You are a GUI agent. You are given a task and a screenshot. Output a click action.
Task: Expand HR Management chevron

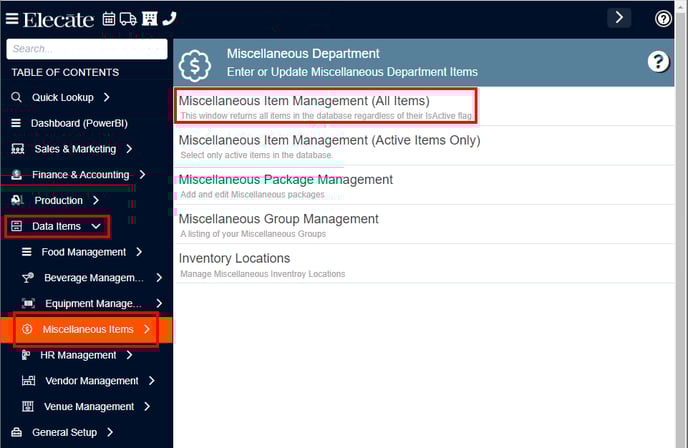tap(129, 355)
